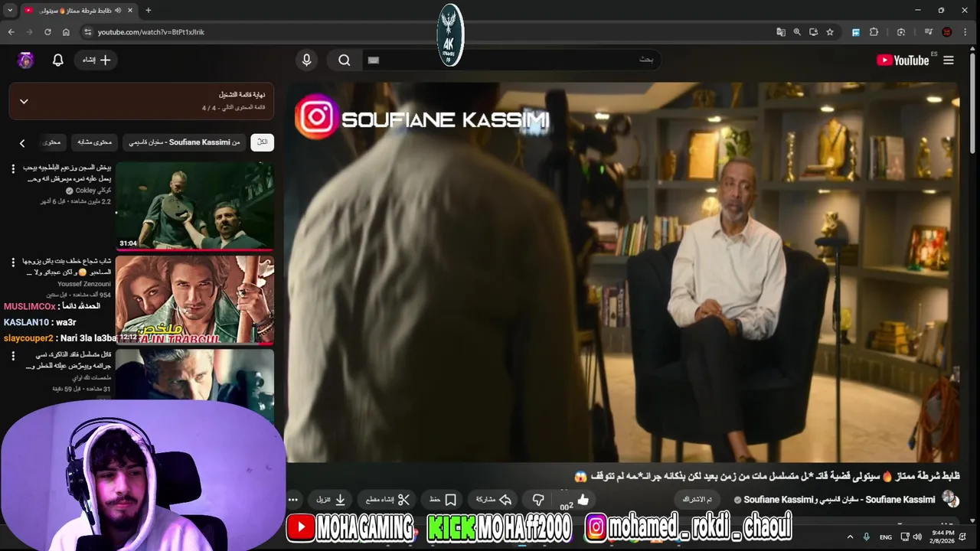The height and width of the screenshot is (551, 980).
Task: Click the translate page icon
Action: [x=781, y=32]
